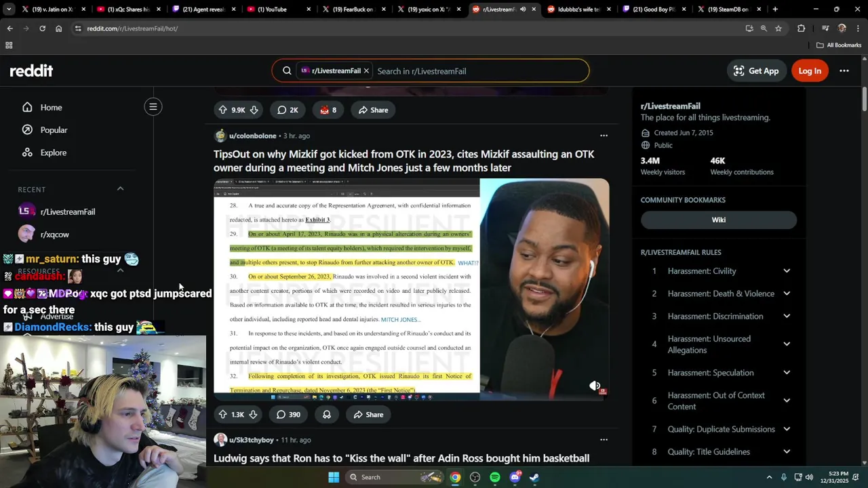Share the TipsOut post

pyautogui.click(x=368, y=415)
